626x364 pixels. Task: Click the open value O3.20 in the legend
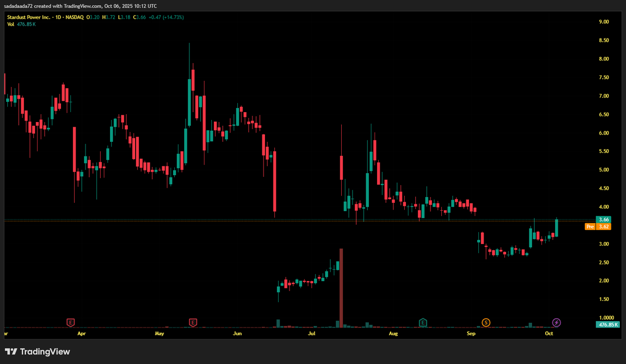93,17
